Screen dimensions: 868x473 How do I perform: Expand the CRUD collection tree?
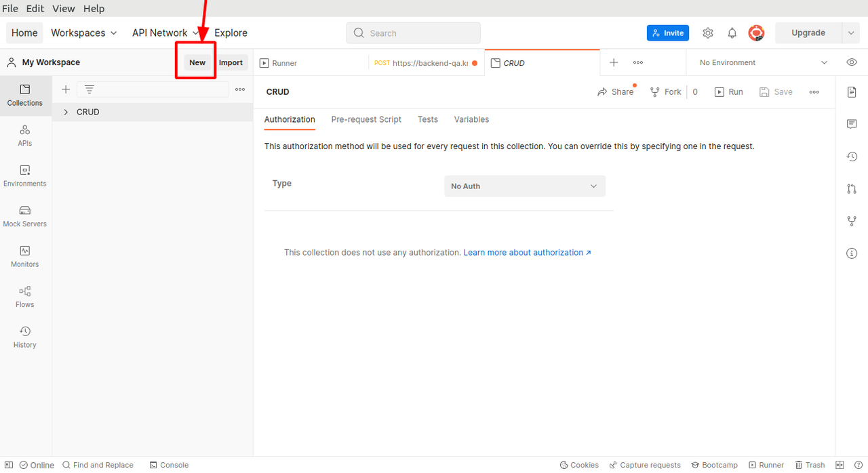point(66,112)
